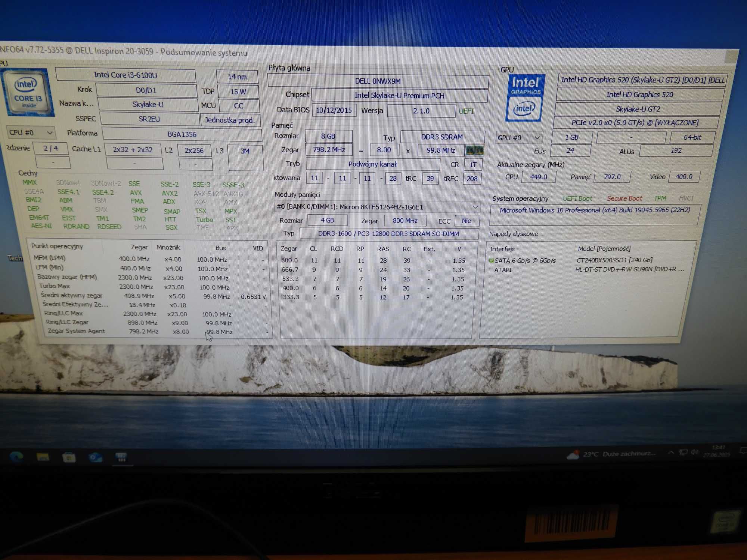
Task: Click the 14 nm process field
Action: tap(237, 77)
